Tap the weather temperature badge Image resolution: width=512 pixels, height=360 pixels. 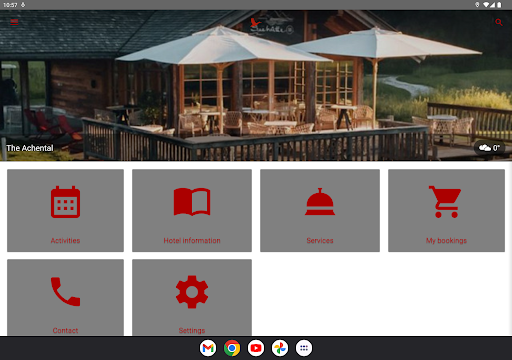point(489,148)
